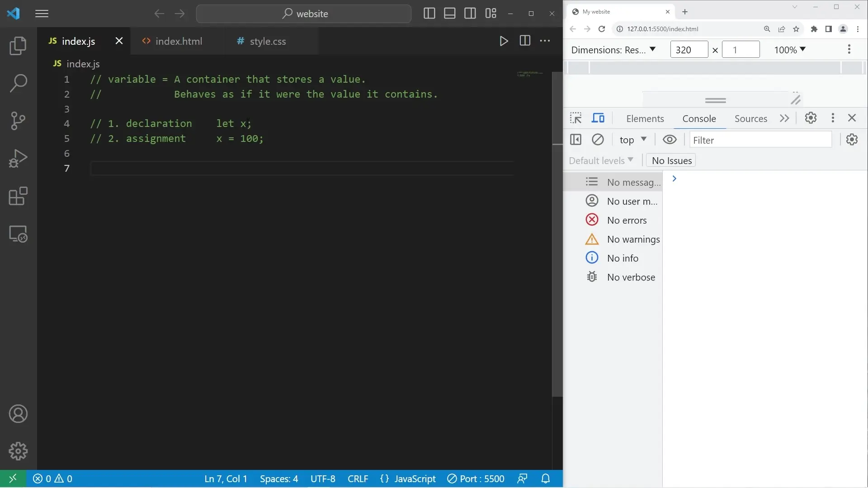
Task: Clear the console
Action: point(598,140)
